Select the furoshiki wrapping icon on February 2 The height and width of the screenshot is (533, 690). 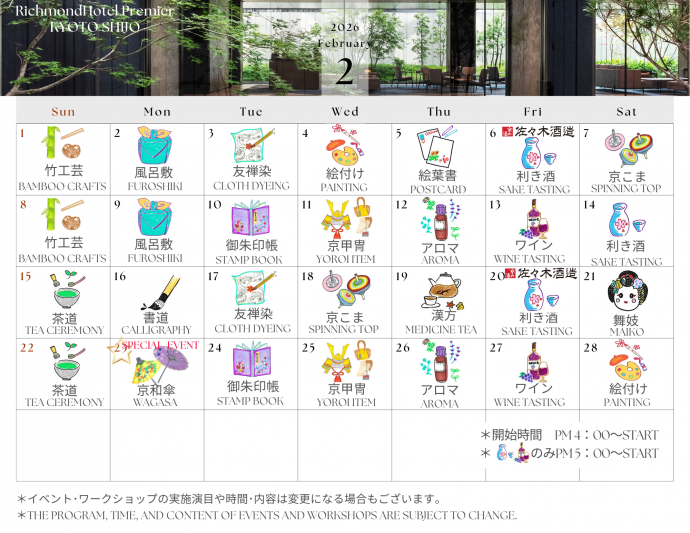point(156,146)
